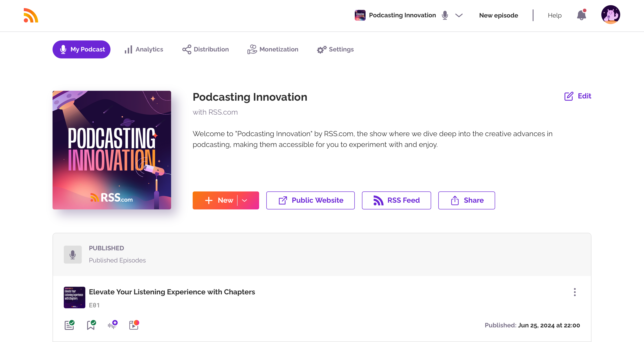Viewport: 644px width, 342px height.
Task: Open the user avatar profile menu
Action: [x=610, y=15]
